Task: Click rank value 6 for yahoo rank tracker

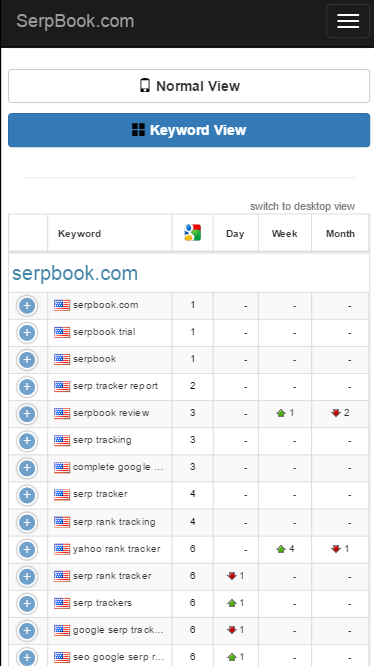Action: click(193, 548)
